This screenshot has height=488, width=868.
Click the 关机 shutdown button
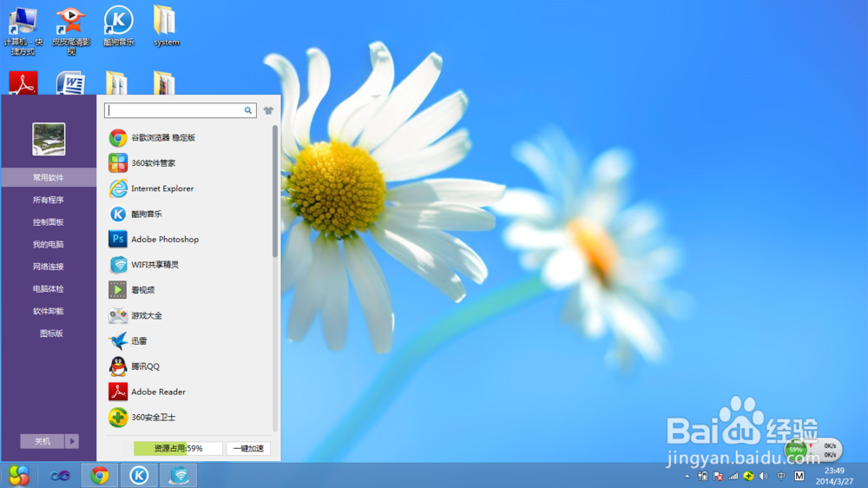43,441
